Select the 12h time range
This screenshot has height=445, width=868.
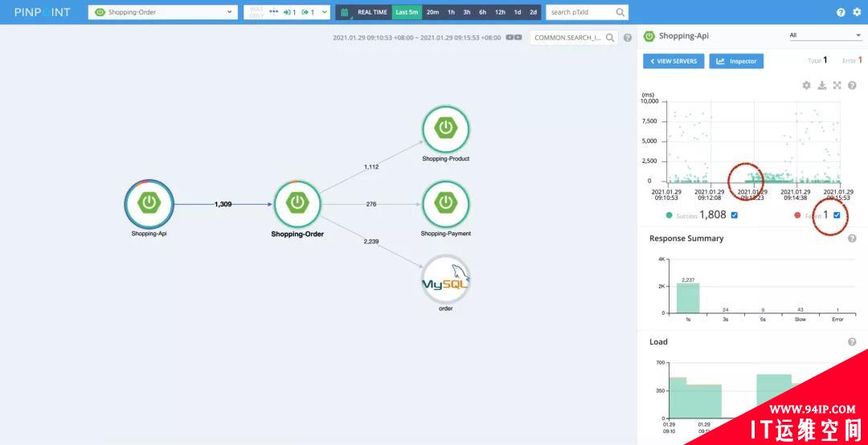tap(501, 12)
